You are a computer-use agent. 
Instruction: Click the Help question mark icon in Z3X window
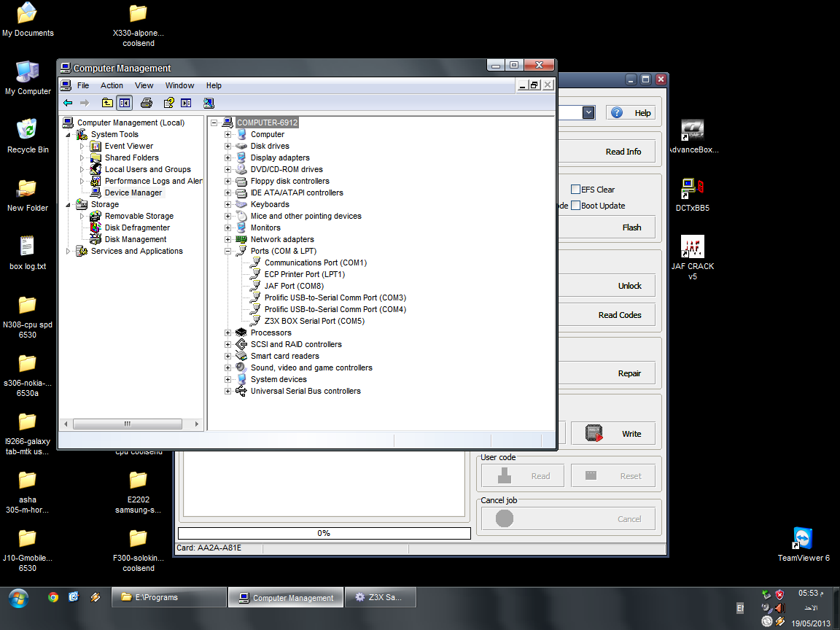(617, 112)
